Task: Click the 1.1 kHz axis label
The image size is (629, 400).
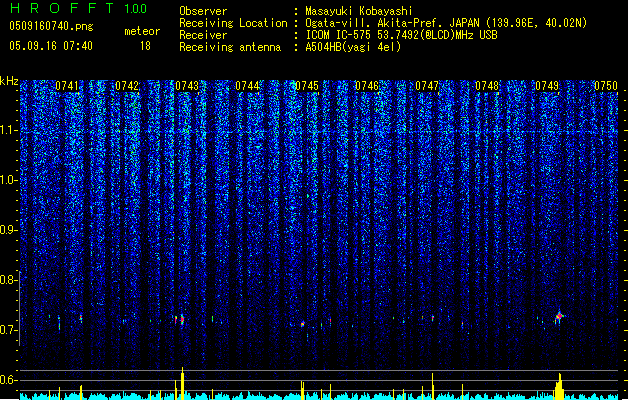Action: 9,130
